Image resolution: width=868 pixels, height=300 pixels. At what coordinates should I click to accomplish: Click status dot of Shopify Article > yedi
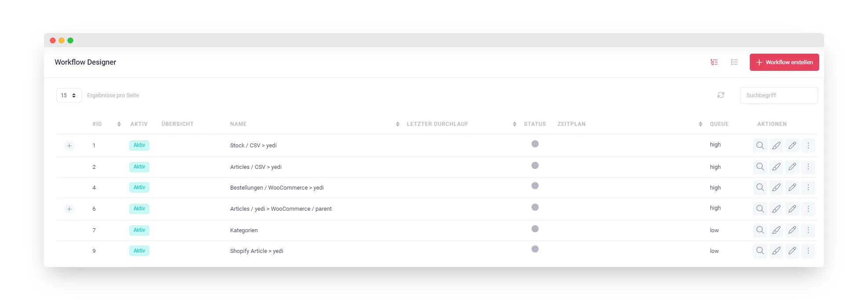535,249
